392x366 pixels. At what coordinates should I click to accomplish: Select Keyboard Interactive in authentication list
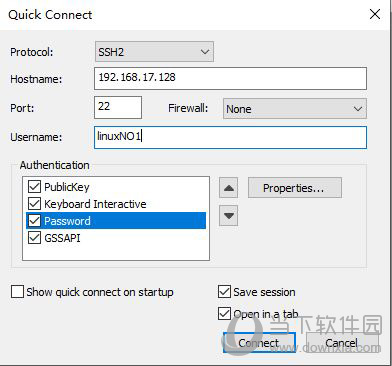[95, 204]
